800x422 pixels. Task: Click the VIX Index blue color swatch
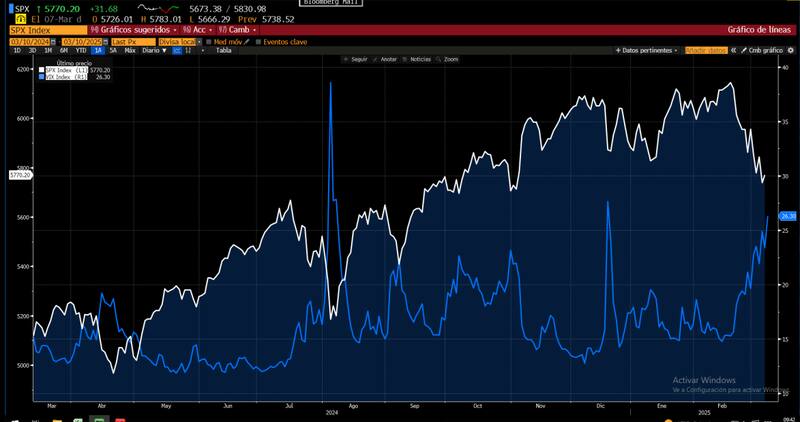[x=42, y=76]
